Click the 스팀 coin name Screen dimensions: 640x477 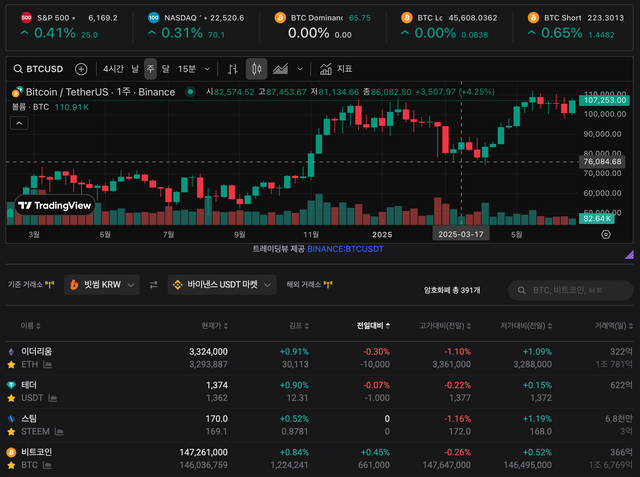[29, 418]
